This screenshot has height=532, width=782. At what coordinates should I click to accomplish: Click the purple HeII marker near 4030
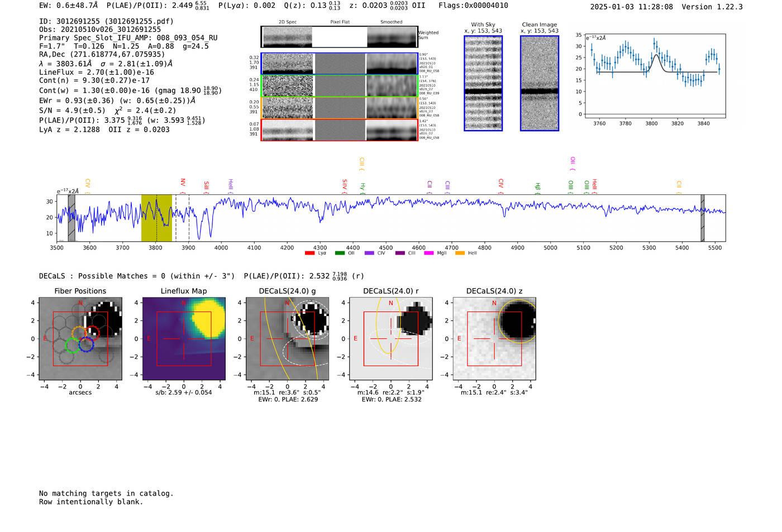click(x=230, y=186)
